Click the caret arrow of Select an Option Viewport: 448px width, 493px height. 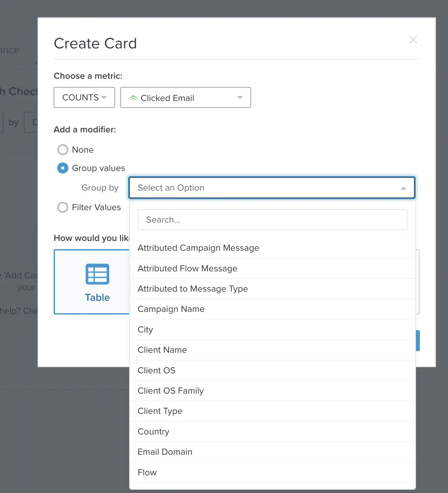(403, 188)
